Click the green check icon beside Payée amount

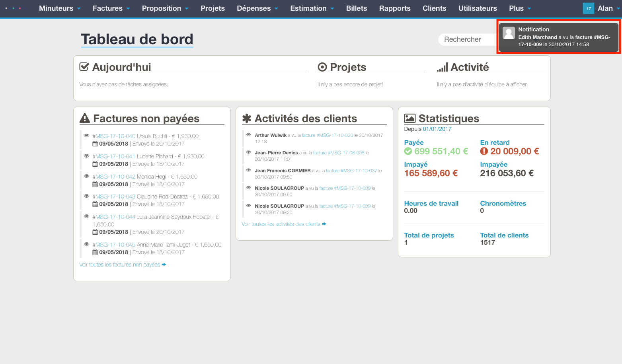[408, 151]
